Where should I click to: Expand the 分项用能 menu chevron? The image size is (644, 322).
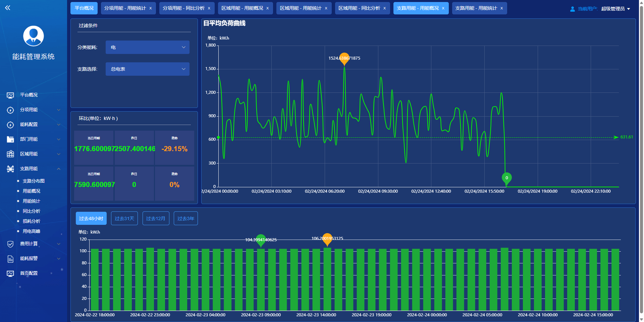click(x=59, y=110)
